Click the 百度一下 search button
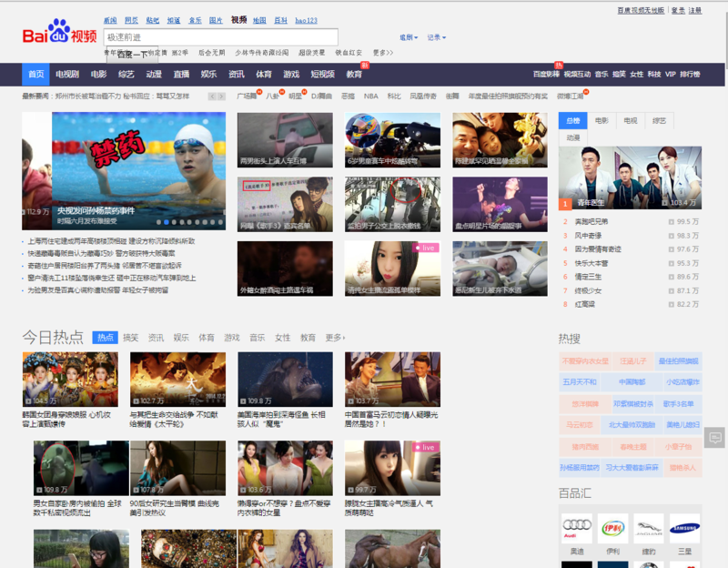Viewport: 728px width, 568px height. coord(132,55)
